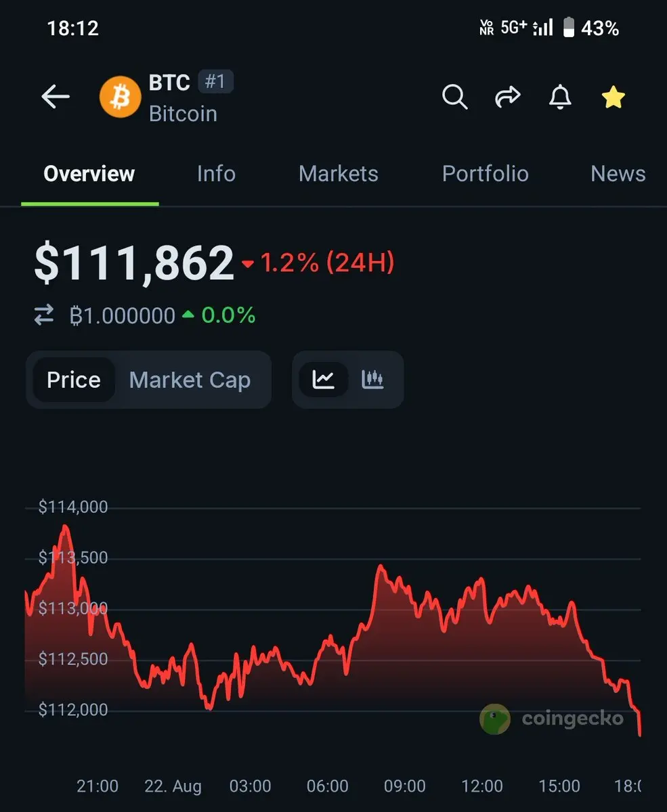Tap the currency swap arrows icon
Viewport: 667px width, 812px height.
[44, 315]
